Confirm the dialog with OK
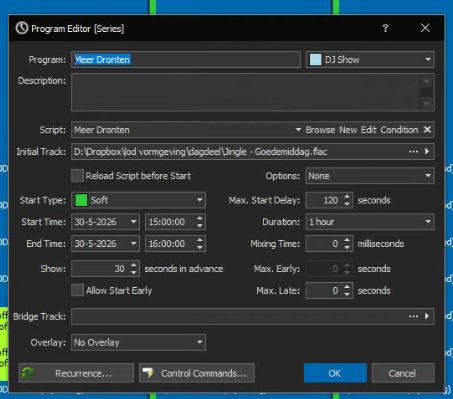This screenshot has width=453, height=399. click(x=335, y=373)
